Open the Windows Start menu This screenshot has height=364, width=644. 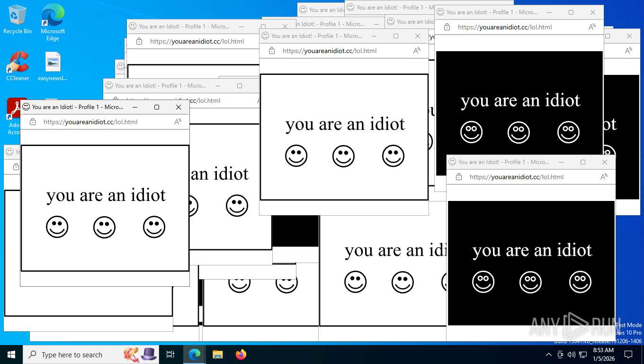pyautogui.click(x=11, y=355)
